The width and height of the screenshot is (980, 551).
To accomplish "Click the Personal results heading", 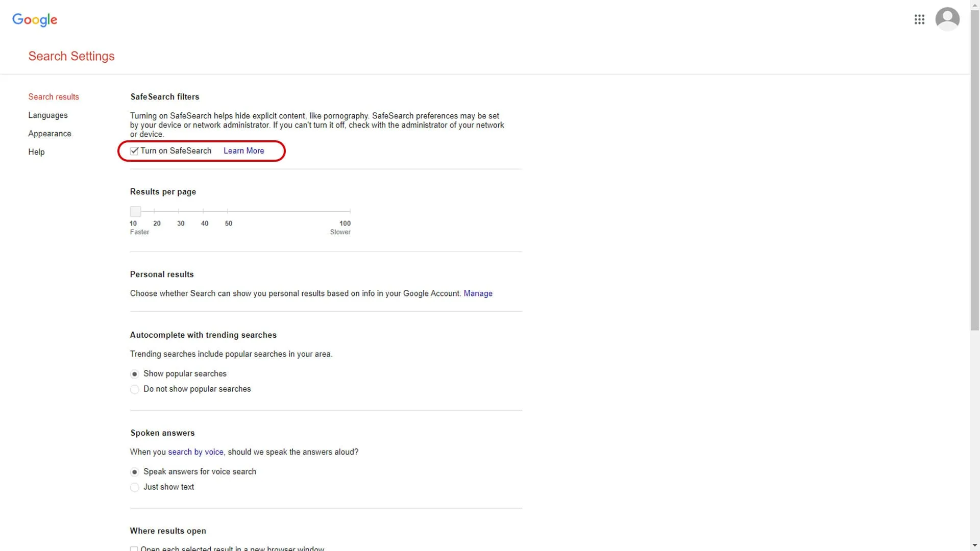I will tap(162, 274).
